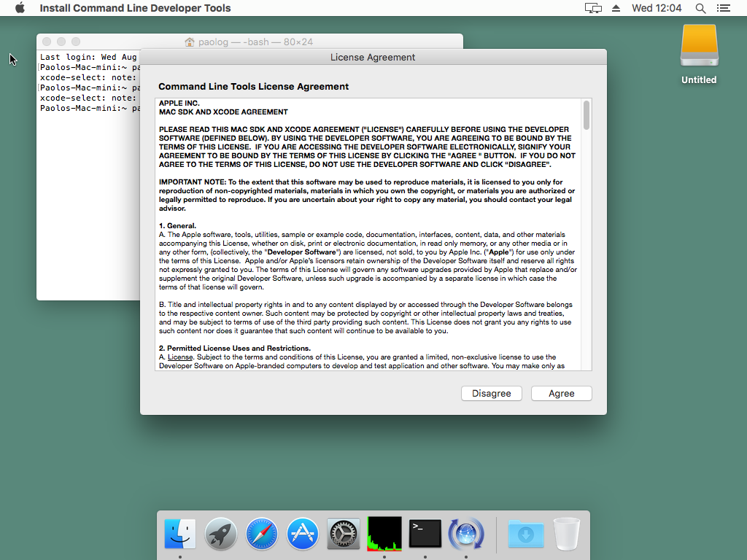The image size is (747, 560).
Task: Open Activity Monitor from the Dock
Action: point(384,534)
